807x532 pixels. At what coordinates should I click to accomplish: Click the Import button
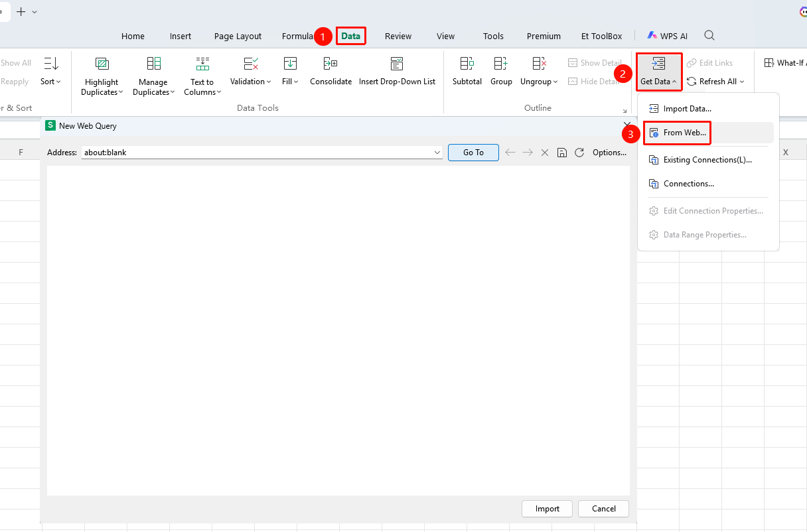point(548,509)
